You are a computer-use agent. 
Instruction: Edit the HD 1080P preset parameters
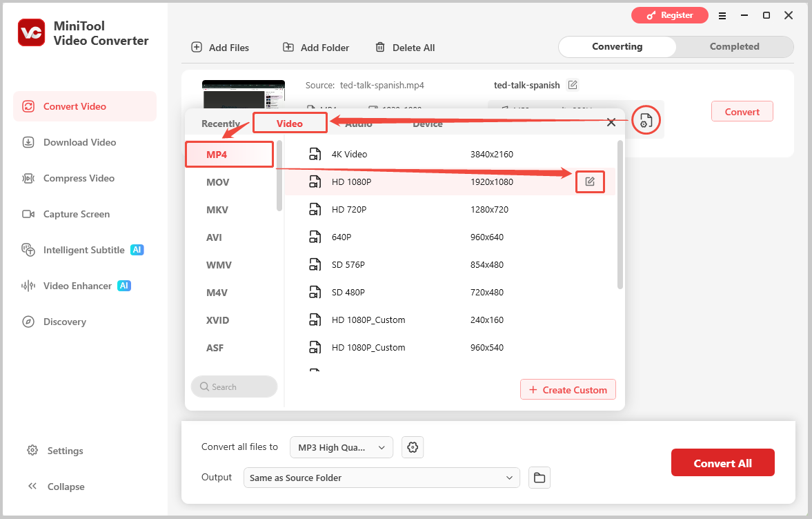(x=590, y=182)
